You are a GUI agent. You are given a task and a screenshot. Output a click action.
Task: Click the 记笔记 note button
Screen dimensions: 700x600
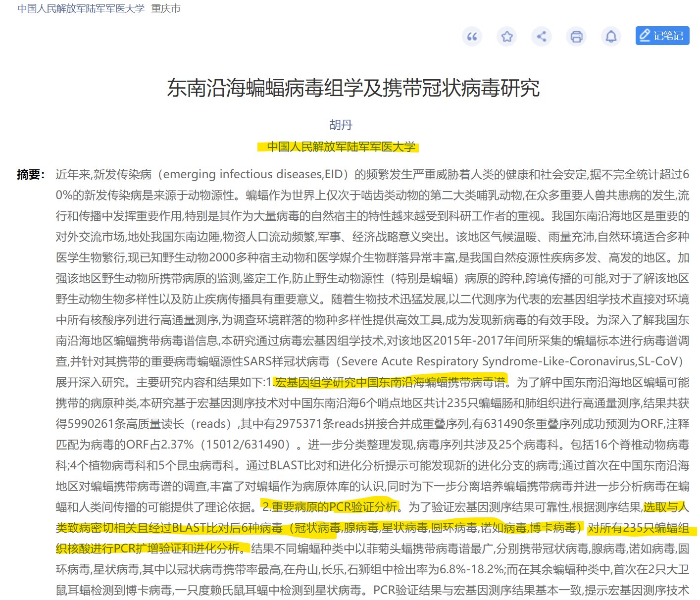[662, 36]
